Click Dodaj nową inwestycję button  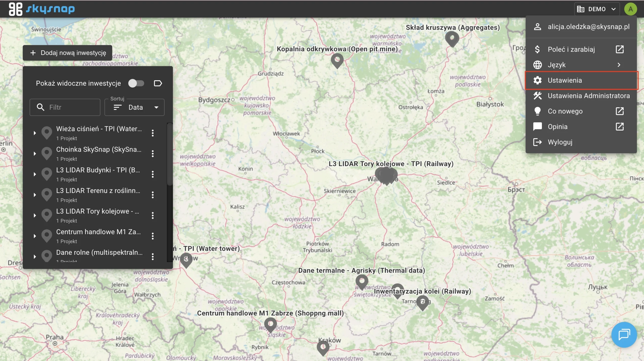(68, 53)
